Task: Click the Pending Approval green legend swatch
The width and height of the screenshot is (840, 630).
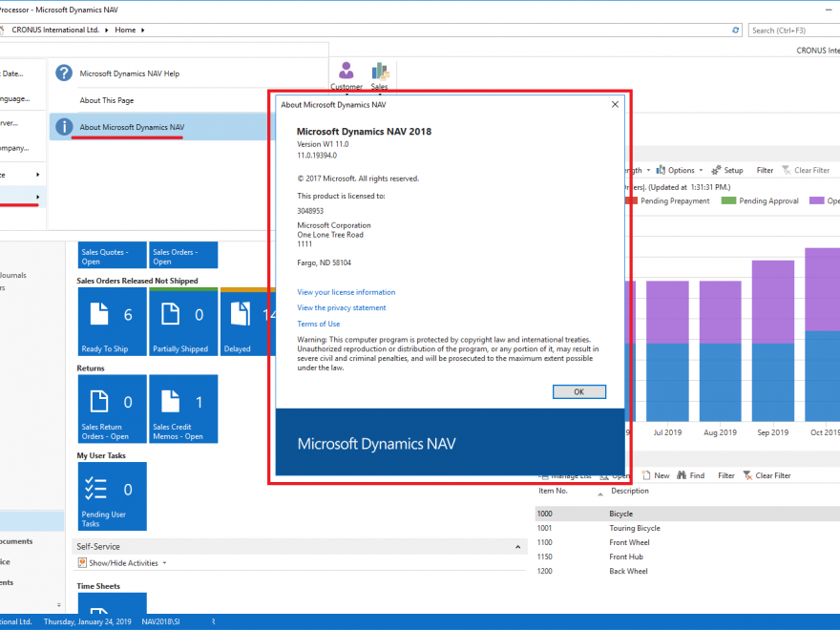Action: click(x=728, y=200)
